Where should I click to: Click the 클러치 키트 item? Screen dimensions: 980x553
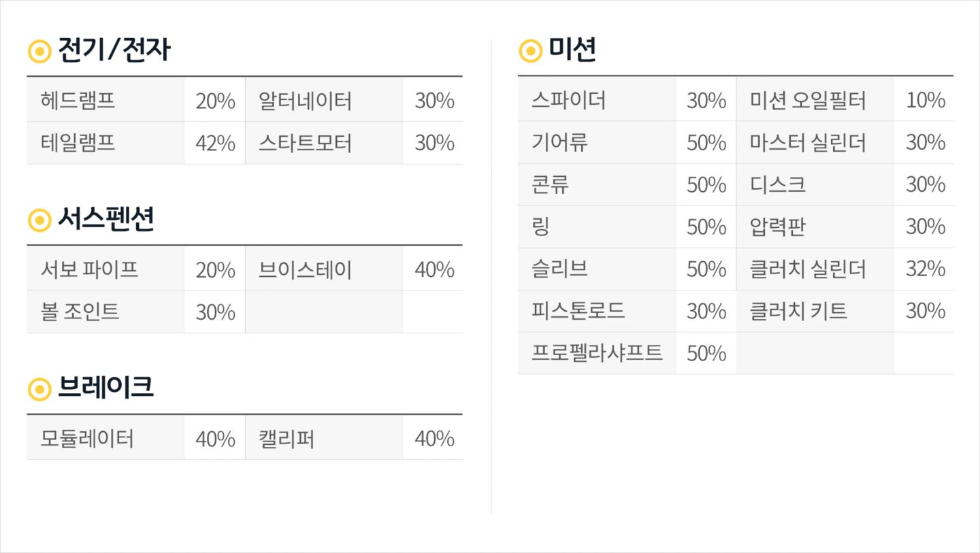point(798,311)
